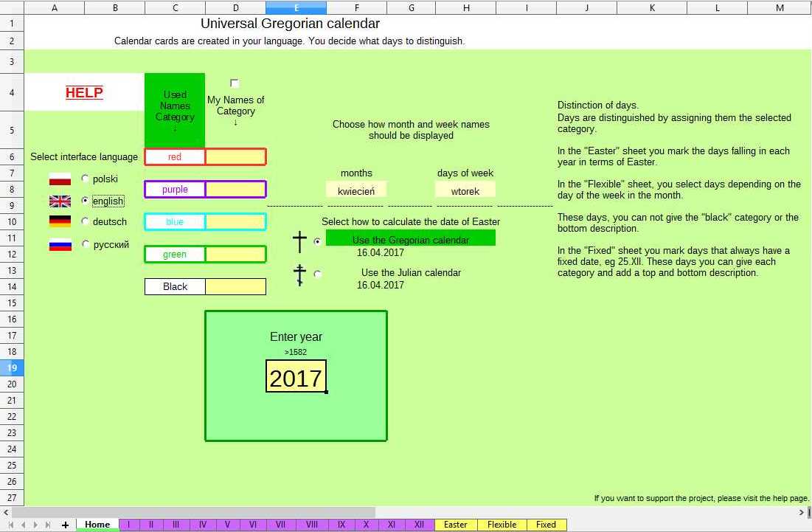Open the red HELP link
Screen dimensions: 812x532
(84, 92)
